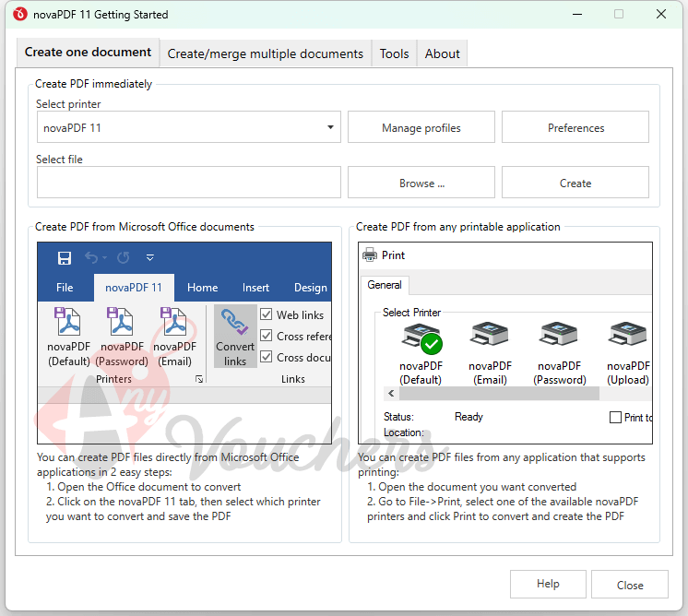Click the novaPDF logo in the title bar
This screenshot has width=688, height=616.
19,15
